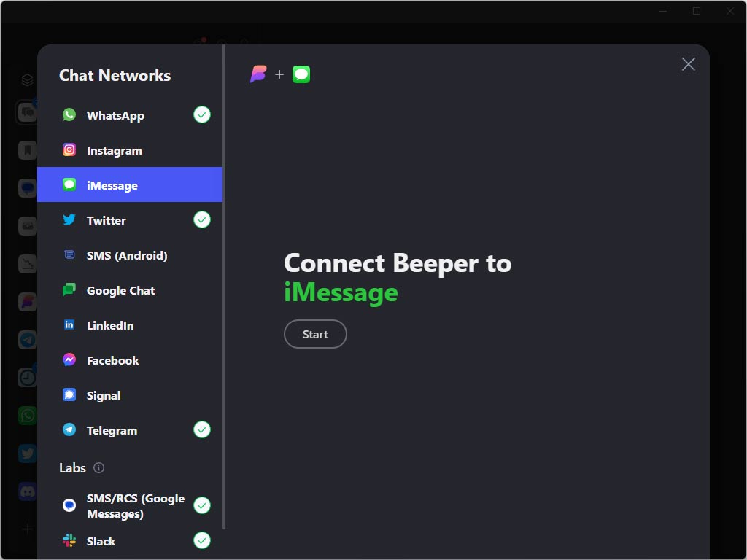This screenshot has height=560, width=747.
Task: Click Twitter connected checkmark
Action: [x=202, y=219]
